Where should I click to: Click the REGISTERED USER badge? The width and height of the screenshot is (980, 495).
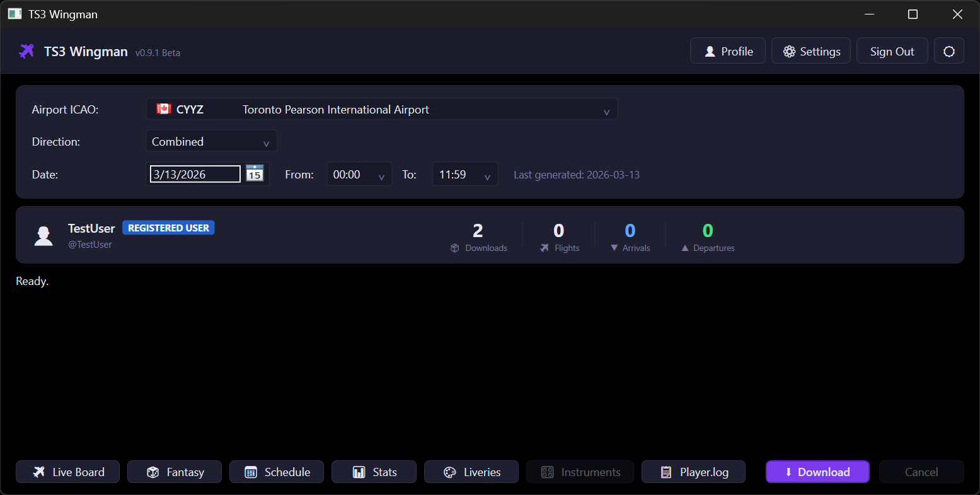click(x=168, y=228)
